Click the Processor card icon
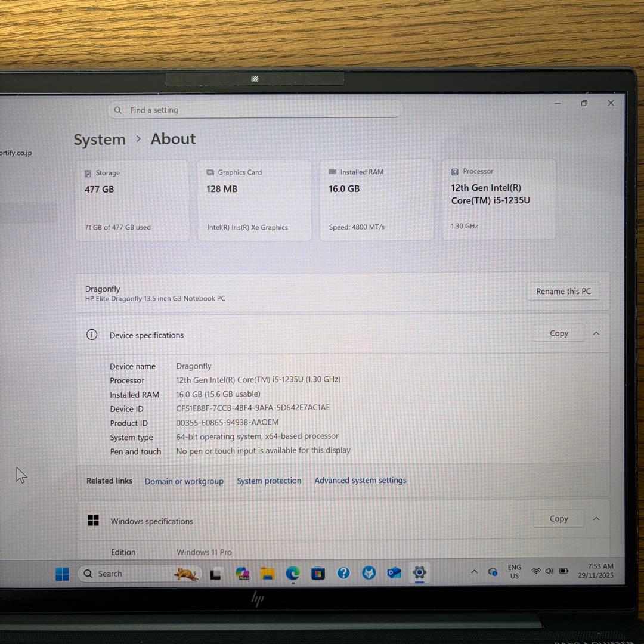 [454, 171]
